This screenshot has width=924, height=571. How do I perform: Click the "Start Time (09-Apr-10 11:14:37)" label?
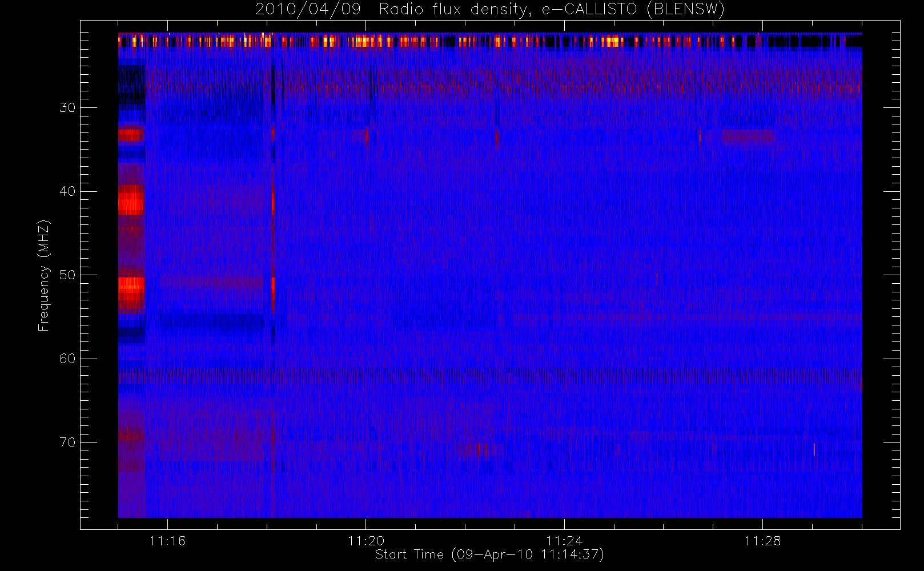click(489, 554)
